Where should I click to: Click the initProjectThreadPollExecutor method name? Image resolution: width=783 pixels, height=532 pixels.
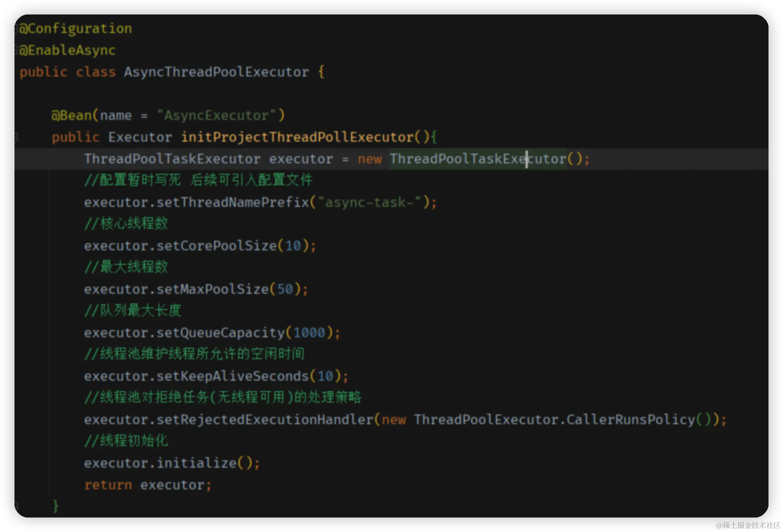pyautogui.click(x=297, y=137)
